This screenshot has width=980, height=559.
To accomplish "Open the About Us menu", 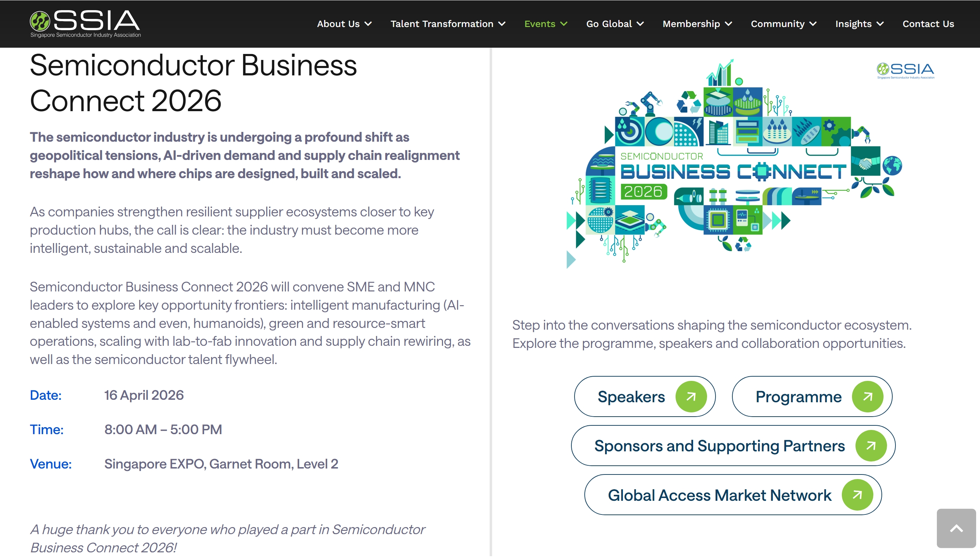I will pyautogui.click(x=338, y=24).
